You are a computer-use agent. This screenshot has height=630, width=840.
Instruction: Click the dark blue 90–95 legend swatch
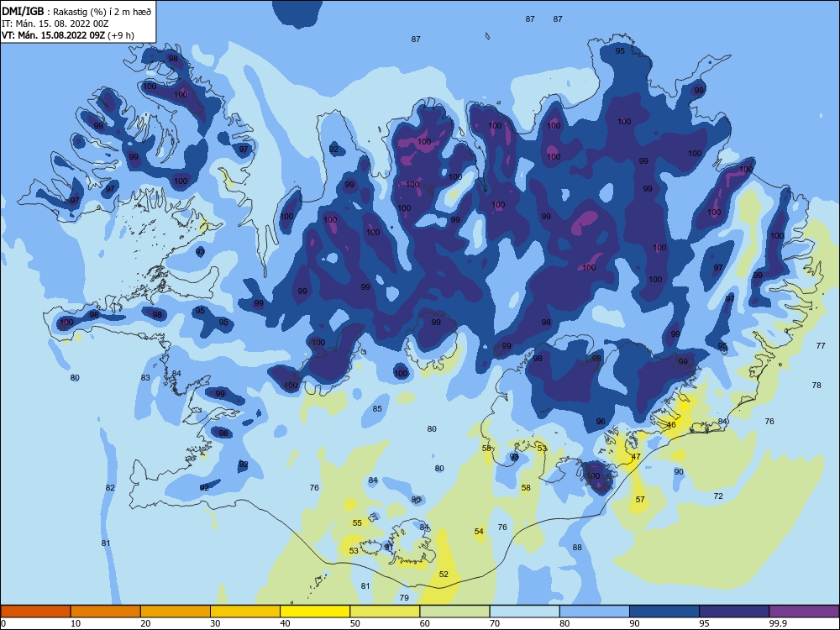(x=664, y=612)
